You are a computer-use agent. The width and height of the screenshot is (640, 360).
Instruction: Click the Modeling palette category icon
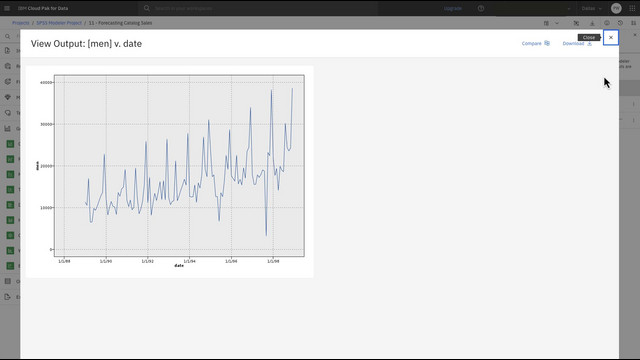point(7,97)
